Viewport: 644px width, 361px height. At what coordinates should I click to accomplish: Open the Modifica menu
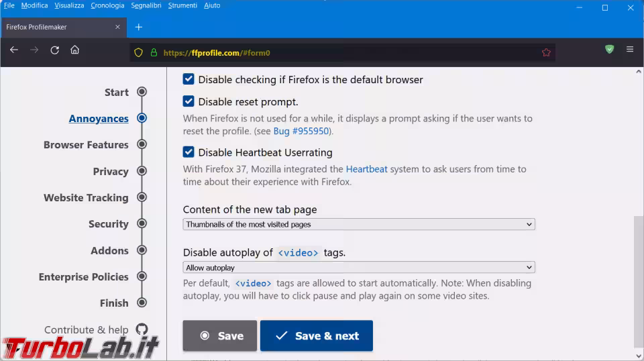(x=34, y=5)
